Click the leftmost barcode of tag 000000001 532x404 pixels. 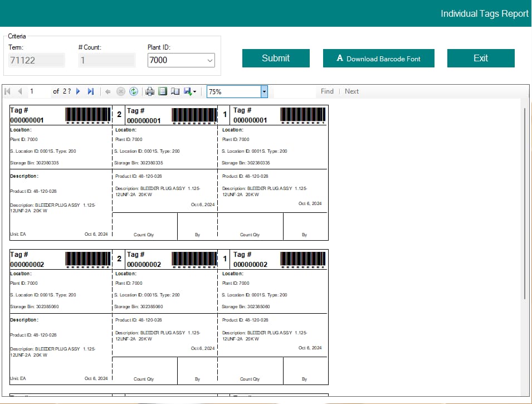[88, 115]
